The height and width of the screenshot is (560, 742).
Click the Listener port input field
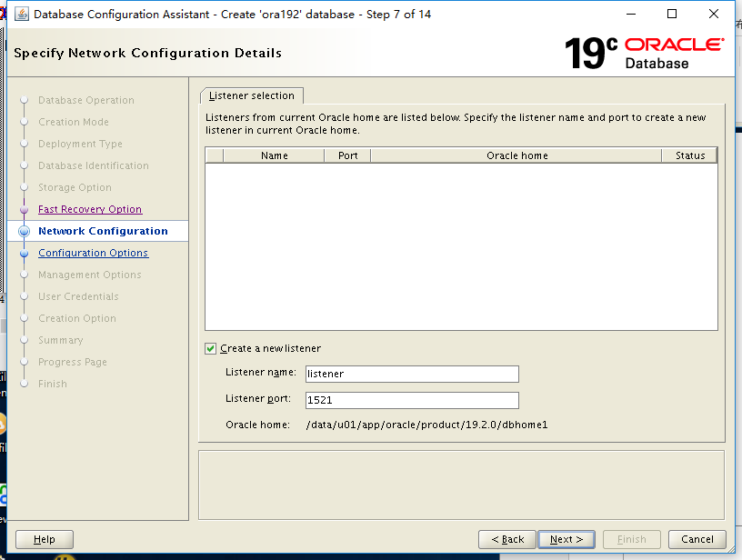[412, 400]
